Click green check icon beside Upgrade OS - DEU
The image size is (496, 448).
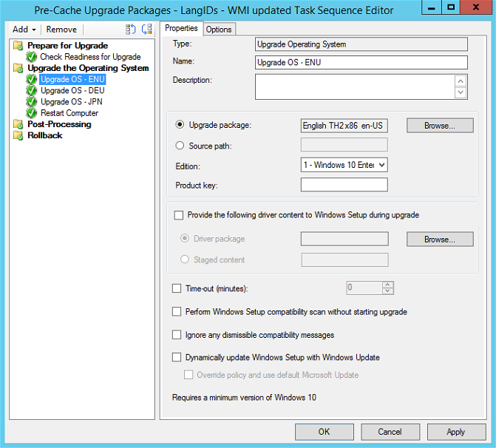pyautogui.click(x=31, y=91)
